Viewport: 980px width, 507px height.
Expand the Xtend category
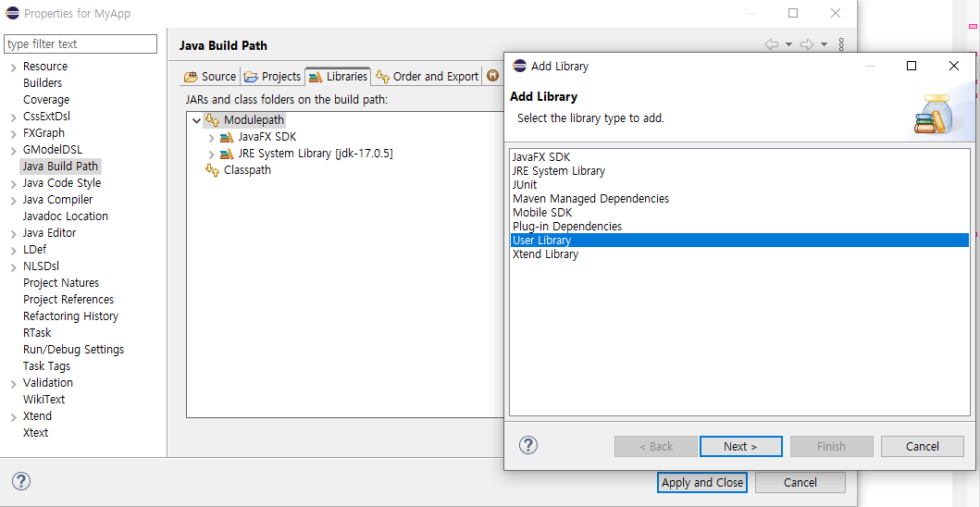coord(14,417)
